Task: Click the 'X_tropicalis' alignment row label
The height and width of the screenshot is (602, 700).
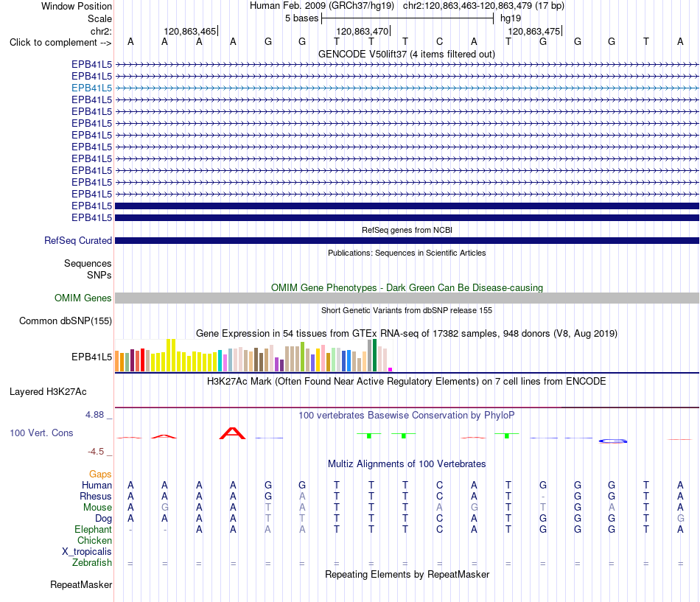Action: point(87,552)
